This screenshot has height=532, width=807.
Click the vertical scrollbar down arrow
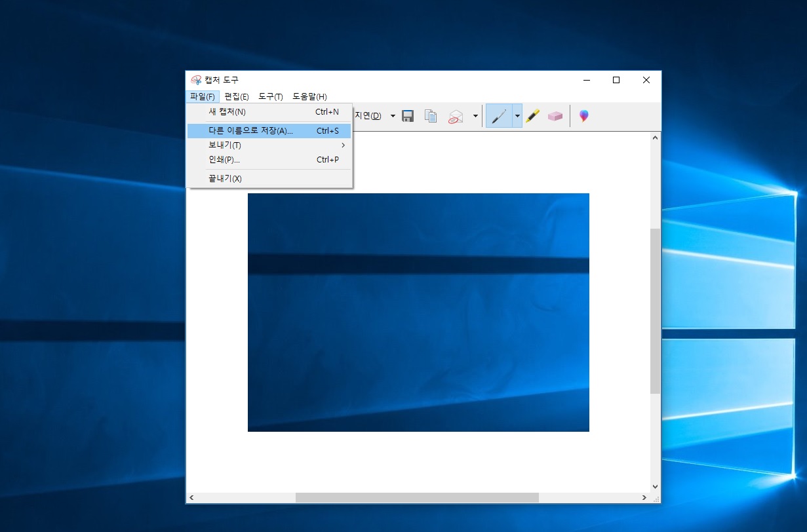655,487
